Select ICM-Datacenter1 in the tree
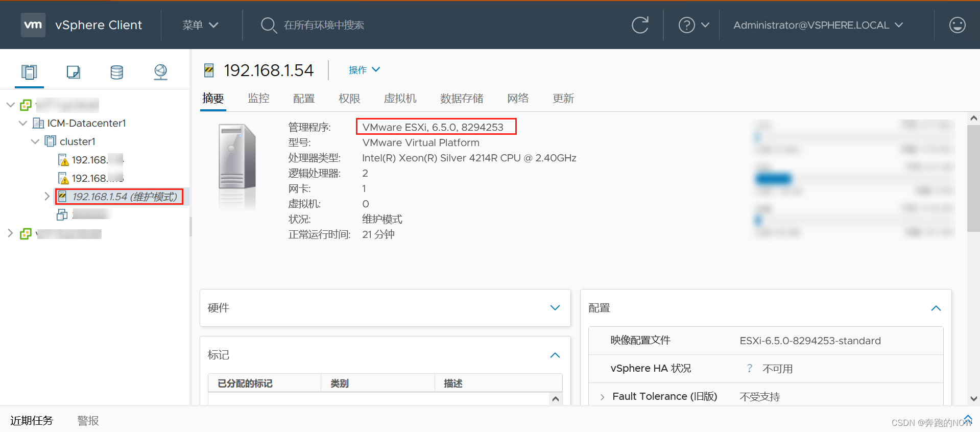The image size is (980, 432). (86, 123)
